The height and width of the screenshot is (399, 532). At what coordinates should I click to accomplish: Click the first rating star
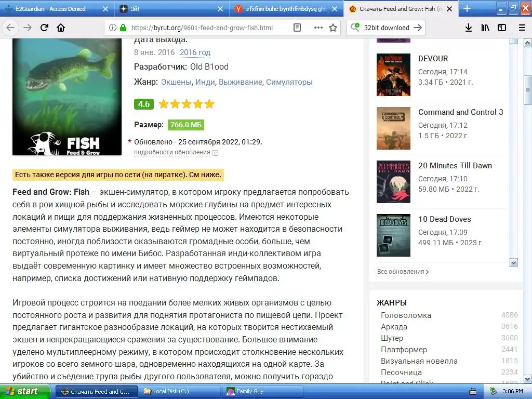click(x=164, y=104)
